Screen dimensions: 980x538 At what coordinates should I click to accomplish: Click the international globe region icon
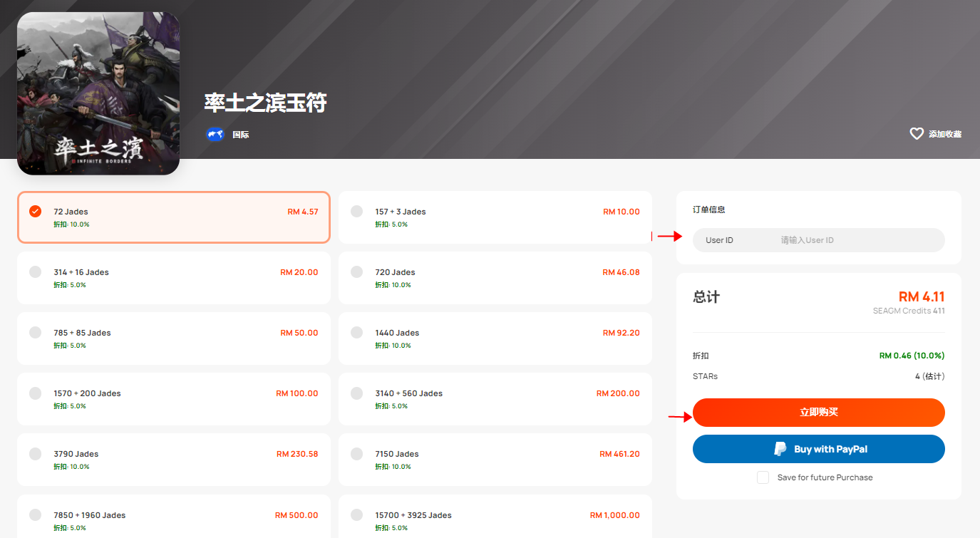click(215, 134)
